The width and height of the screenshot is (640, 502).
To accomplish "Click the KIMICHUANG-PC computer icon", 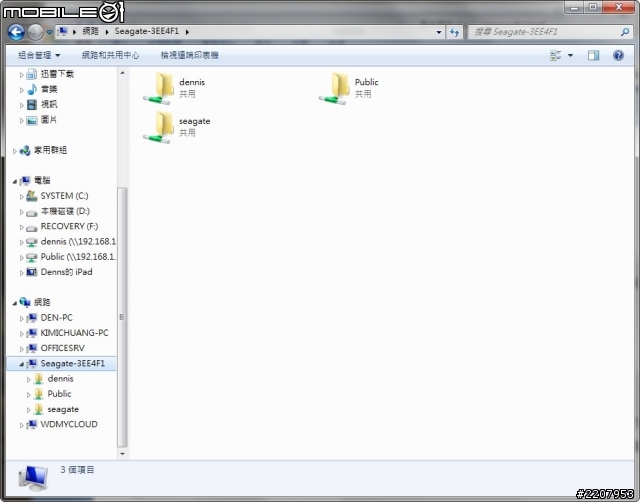I will (x=32, y=333).
